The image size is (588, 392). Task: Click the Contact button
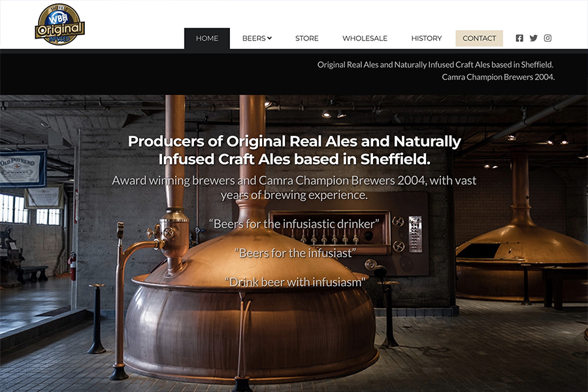click(480, 39)
